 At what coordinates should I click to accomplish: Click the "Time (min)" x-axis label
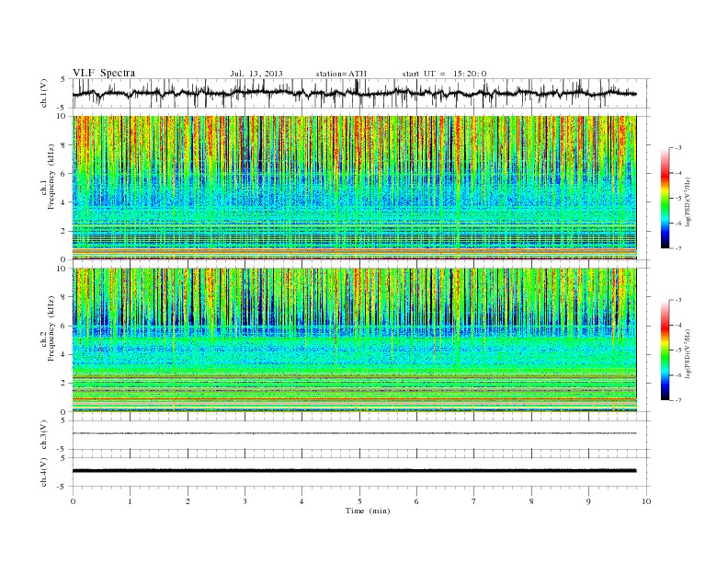368,511
